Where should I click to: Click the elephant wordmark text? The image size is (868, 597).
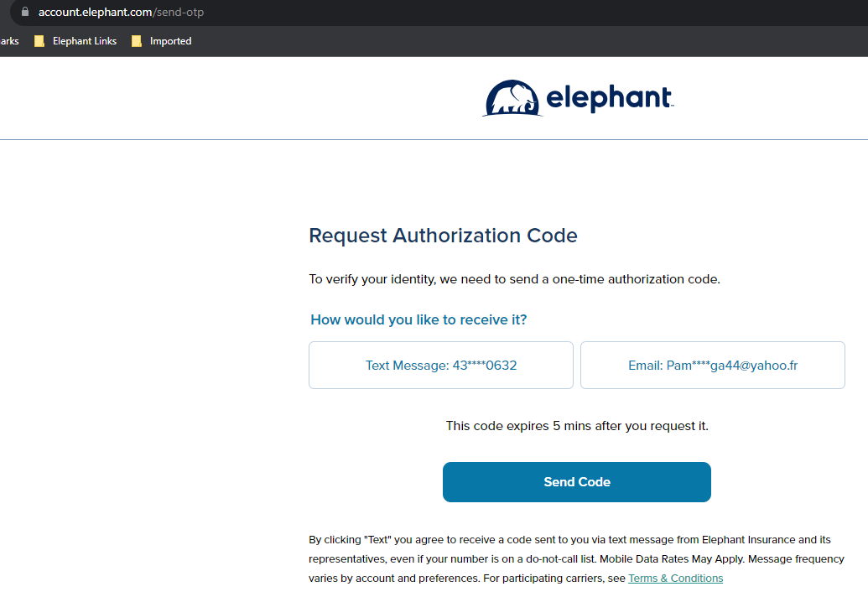610,98
